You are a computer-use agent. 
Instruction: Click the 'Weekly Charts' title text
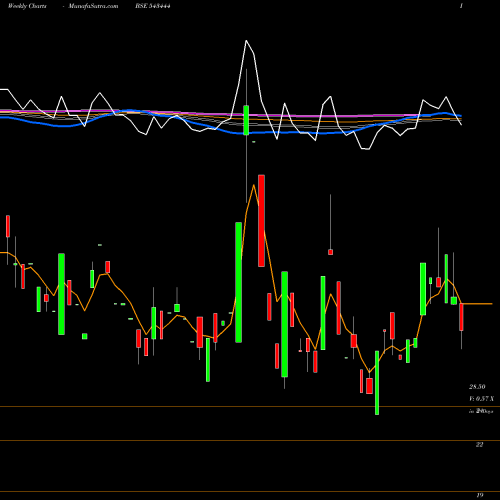tap(27, 6)
